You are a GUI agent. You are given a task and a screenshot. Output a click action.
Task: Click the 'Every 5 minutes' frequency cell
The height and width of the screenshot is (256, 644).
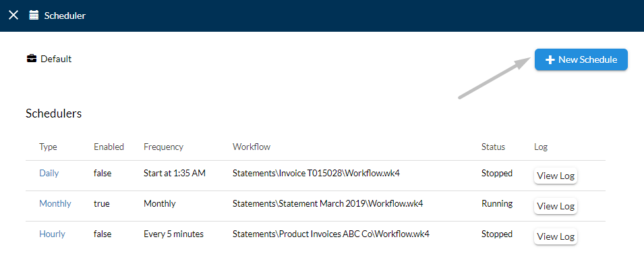pyautogui.click(x=174, y=234)
